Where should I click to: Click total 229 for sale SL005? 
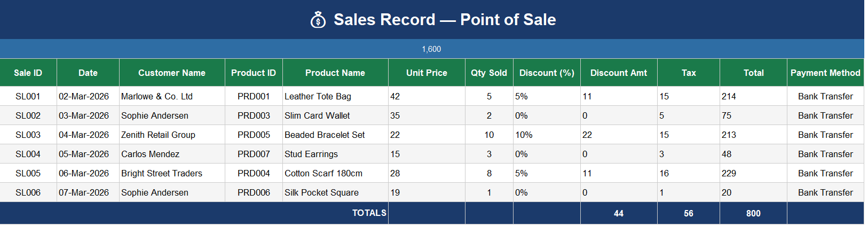tap(753, 173)
